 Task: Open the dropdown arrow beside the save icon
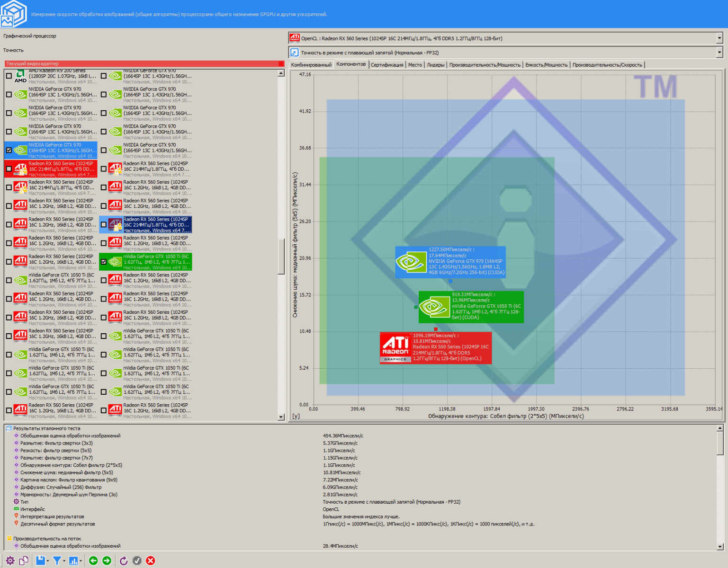48,561
